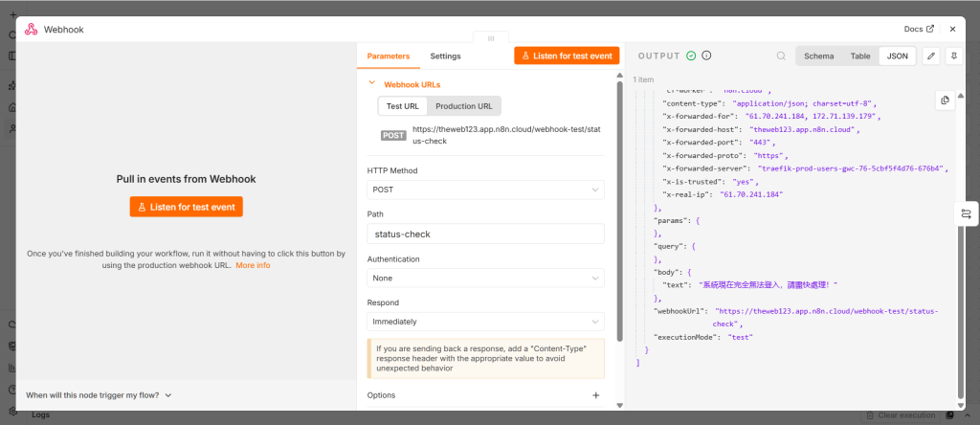The height and width of the screenshot is (425, 980).
Task: Click the OUTPUT panel heading
Action: click(658, 56)
